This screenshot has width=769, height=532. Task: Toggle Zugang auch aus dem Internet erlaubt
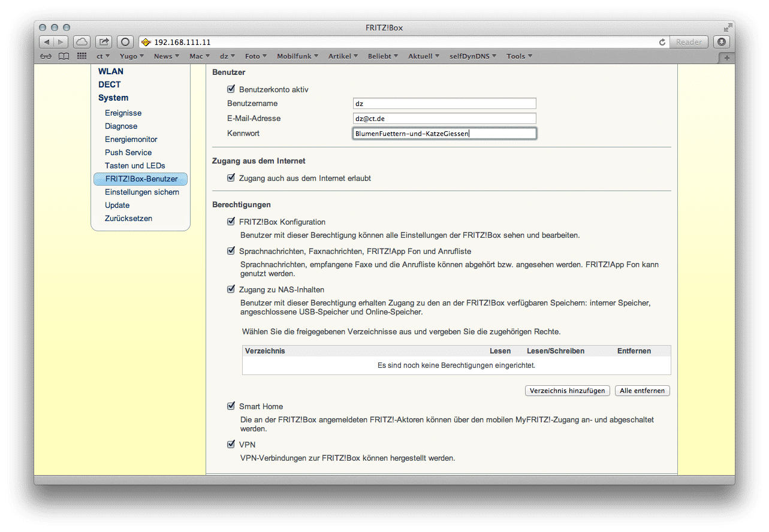[x=231, y=178]
